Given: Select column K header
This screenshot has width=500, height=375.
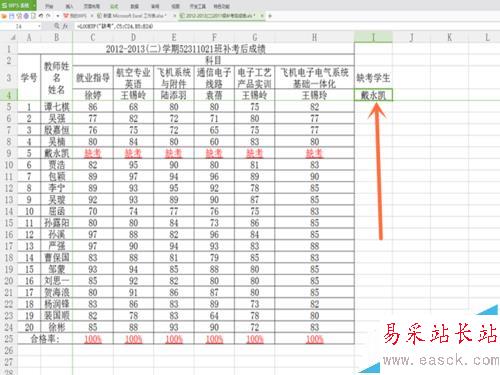Looking at the screenshot, I should (x=450, y=37).
